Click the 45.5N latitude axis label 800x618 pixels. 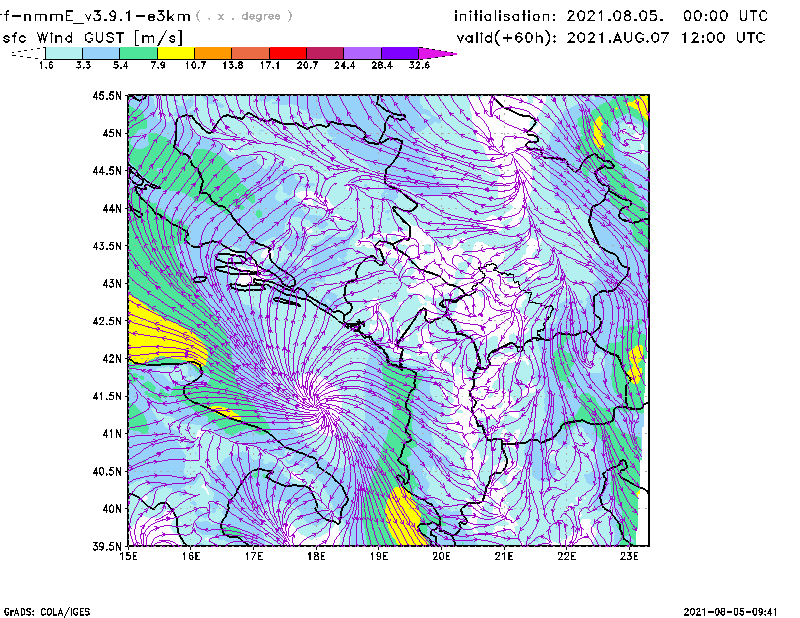pyautogui.click(x=107, y=95)
